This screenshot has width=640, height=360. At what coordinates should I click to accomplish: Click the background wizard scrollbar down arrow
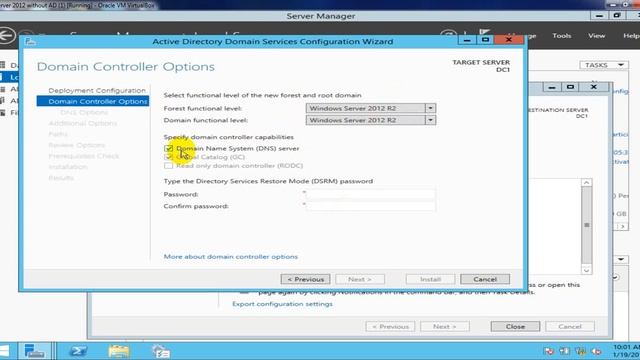[587, 270]
